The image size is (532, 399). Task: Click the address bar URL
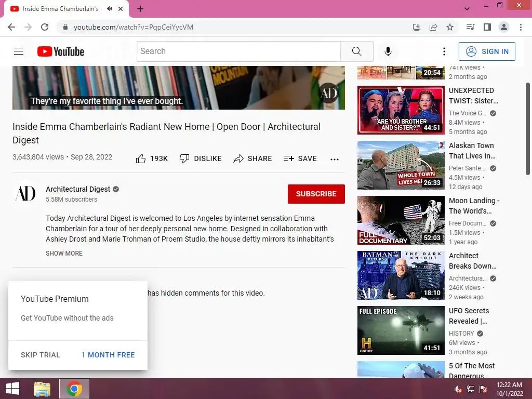(134, 27)
